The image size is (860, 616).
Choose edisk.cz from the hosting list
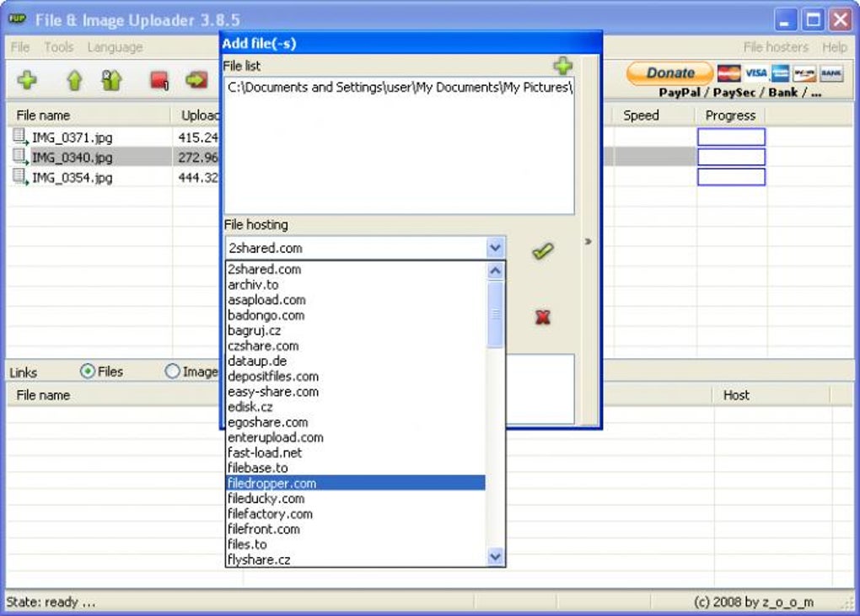356,407
